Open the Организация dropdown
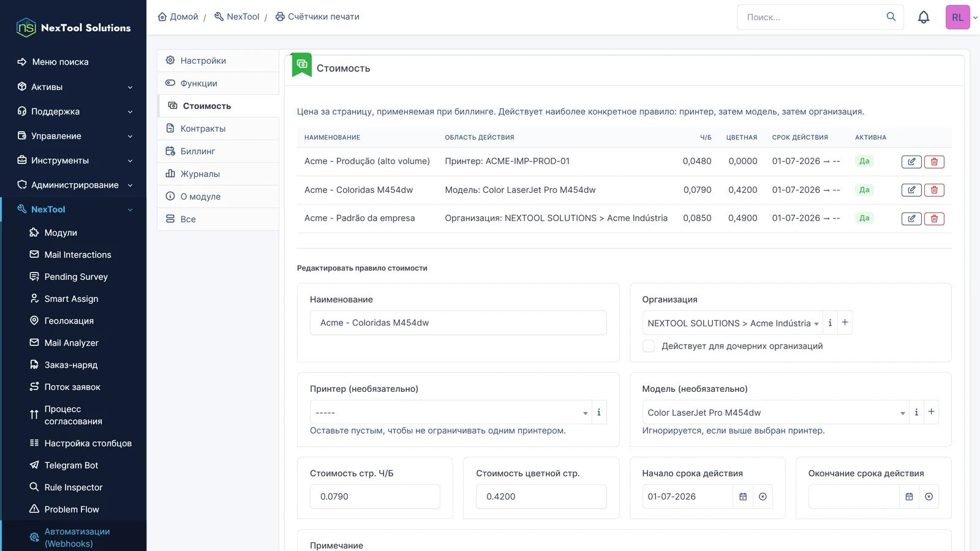Image resolution: width=980 pixels, height=551 pixels. (x=733, y=323)
